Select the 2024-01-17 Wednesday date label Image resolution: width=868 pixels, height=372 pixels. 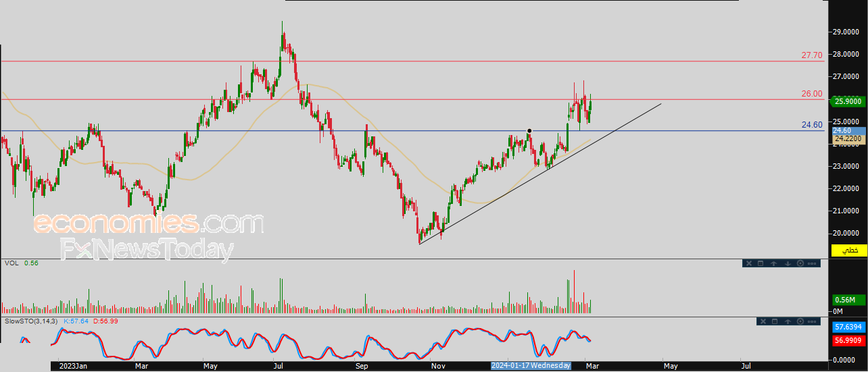coord(531,365)
